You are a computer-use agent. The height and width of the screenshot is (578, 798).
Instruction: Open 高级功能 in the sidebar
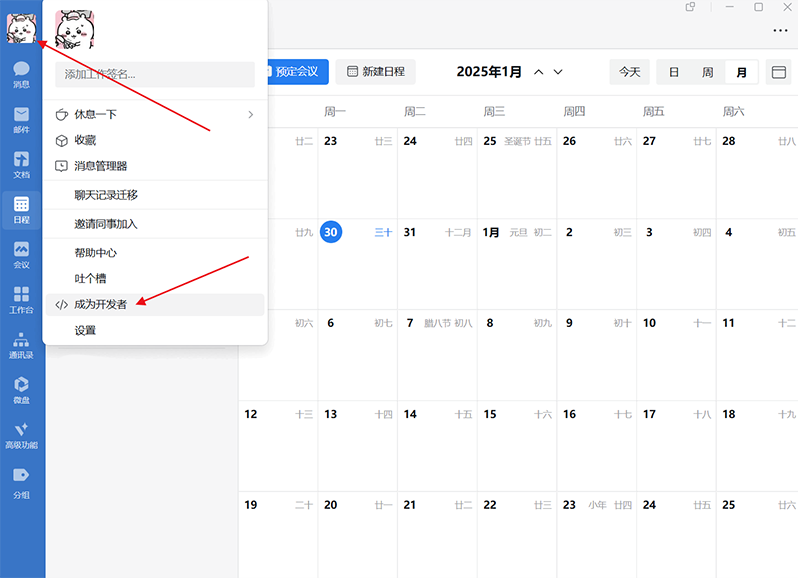coord(21,436)
